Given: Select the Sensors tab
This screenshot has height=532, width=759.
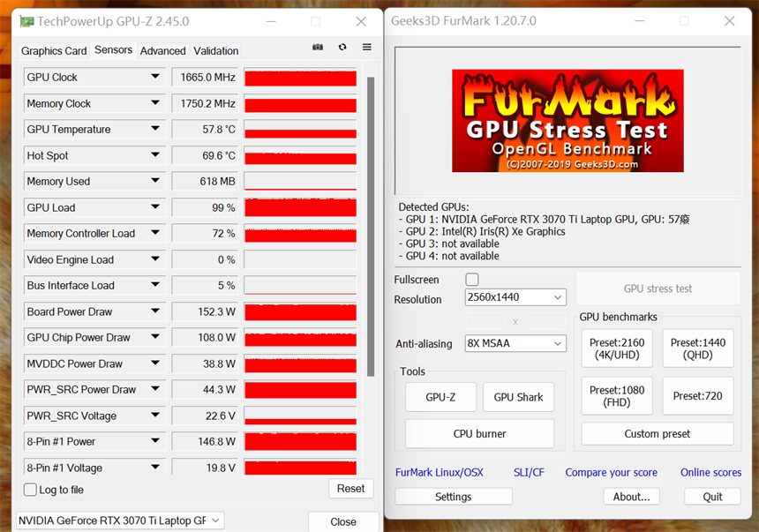Looking at the screenshot, I should coord(113,50).
